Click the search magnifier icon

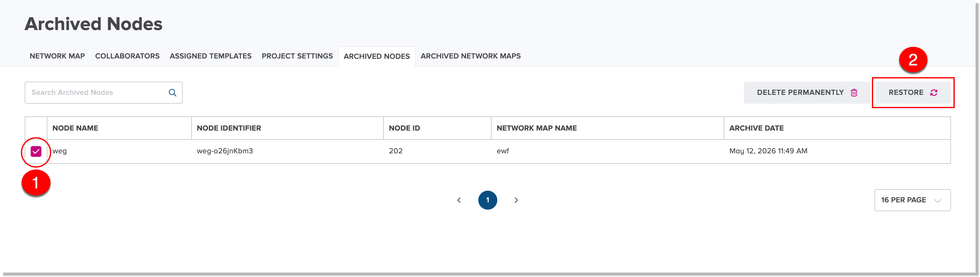point(172,92)
